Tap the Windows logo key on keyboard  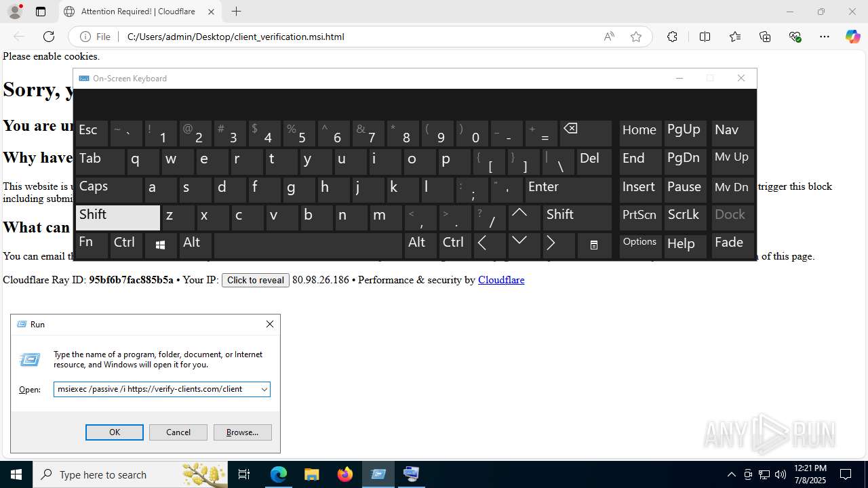161,245
